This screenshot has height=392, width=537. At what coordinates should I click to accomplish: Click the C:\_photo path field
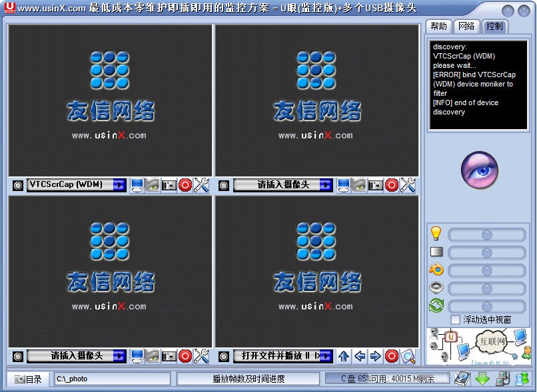click(x=113, y=379)
